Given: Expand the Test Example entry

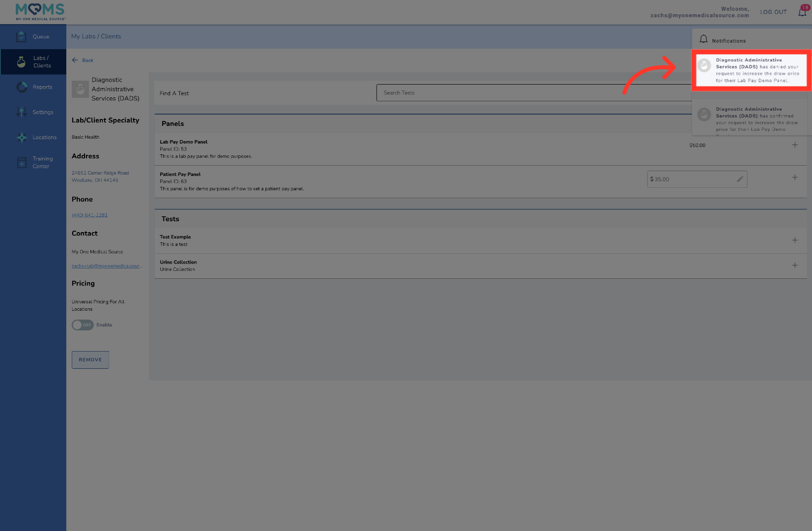Looking at the screenshot, I should (x=795, y=240).
